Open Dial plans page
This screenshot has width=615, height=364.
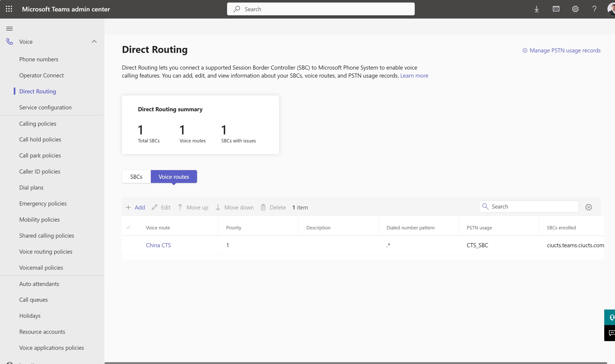31,187
